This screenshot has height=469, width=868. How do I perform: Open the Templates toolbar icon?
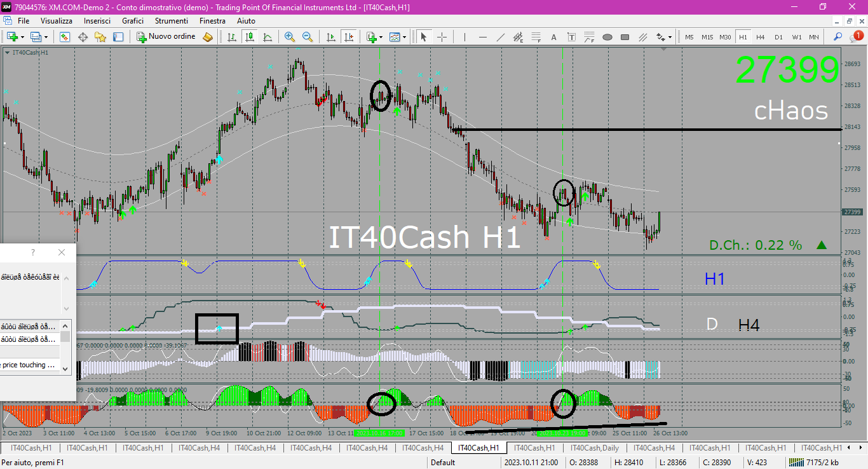tap(395, 37)
